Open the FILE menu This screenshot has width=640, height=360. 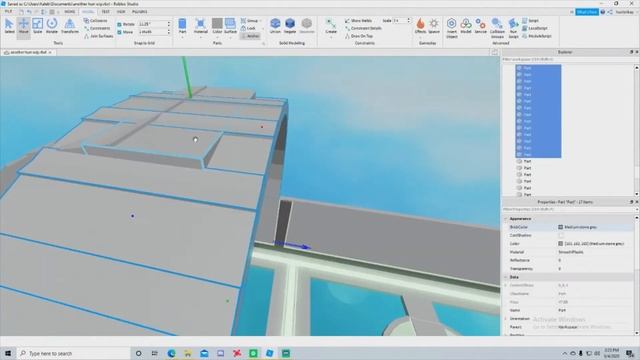click(x=8, y=12)
